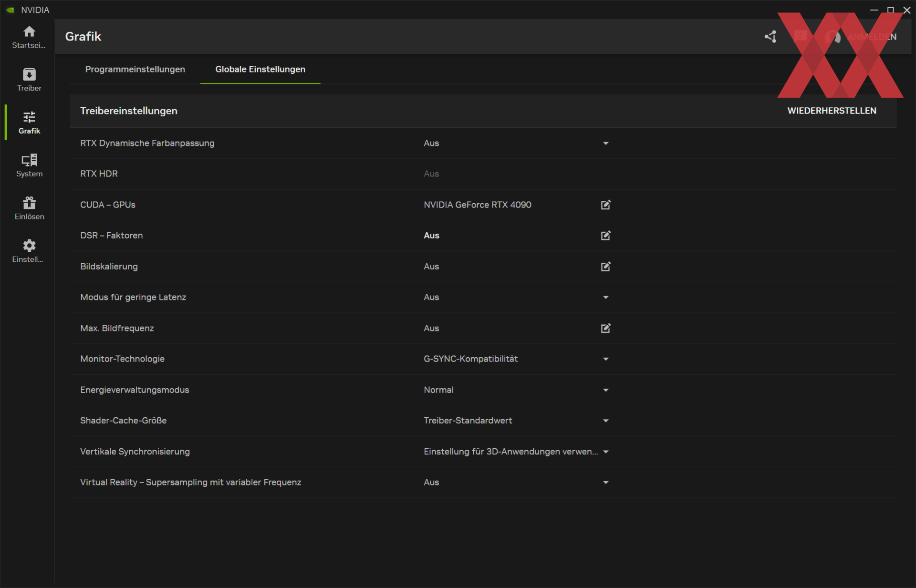916x588 pixels.
Task: Click the Aus value for Max. Bildfrequenz
Action: pyautogui.click(x=431, y=328)
